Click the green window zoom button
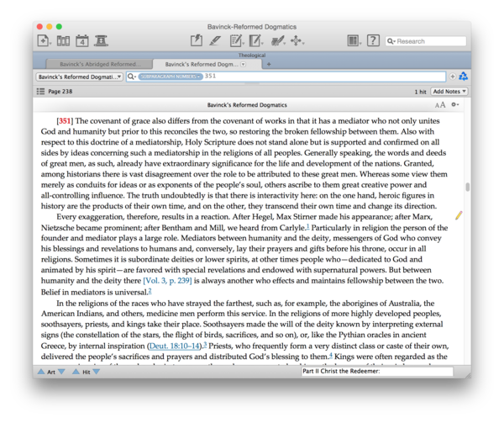504x423 pixels. [59, 27]
